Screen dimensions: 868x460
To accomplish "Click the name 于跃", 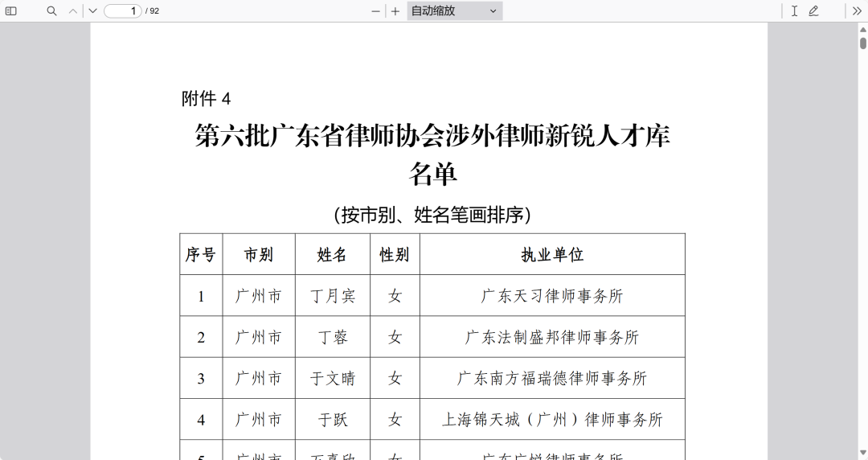I will [x=332, y=420].
